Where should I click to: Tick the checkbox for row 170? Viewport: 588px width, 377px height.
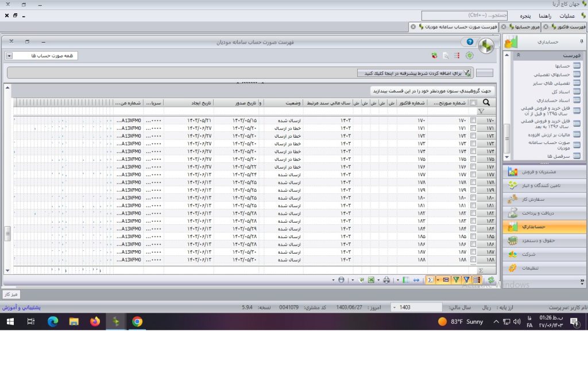[473, 121]
